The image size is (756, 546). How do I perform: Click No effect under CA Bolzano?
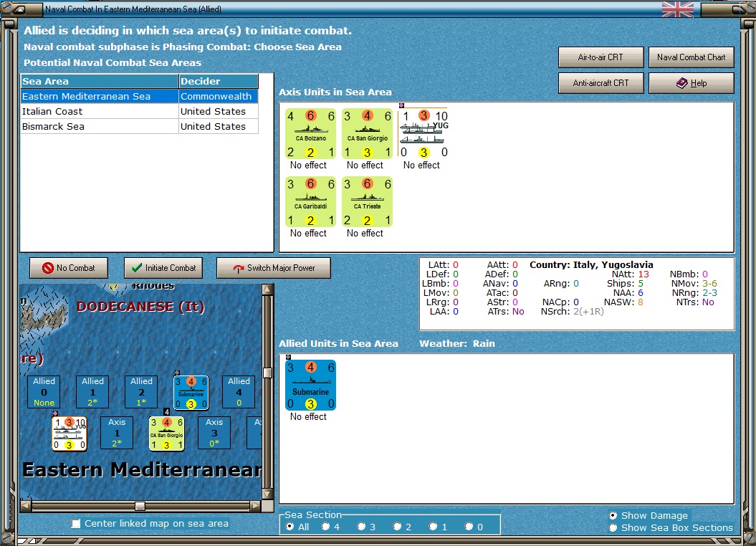pos(308,166)
